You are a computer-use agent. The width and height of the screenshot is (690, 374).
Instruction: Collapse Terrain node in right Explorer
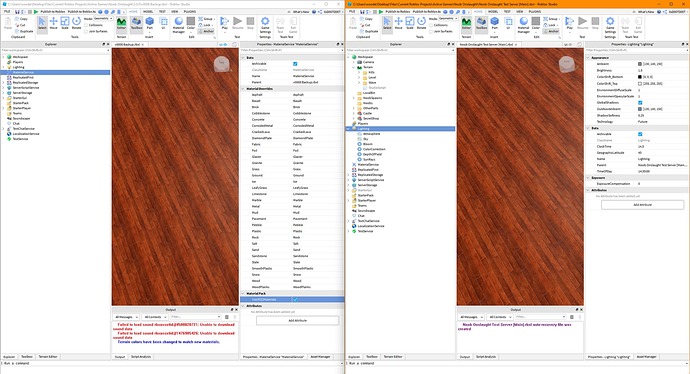pos(353,67)
